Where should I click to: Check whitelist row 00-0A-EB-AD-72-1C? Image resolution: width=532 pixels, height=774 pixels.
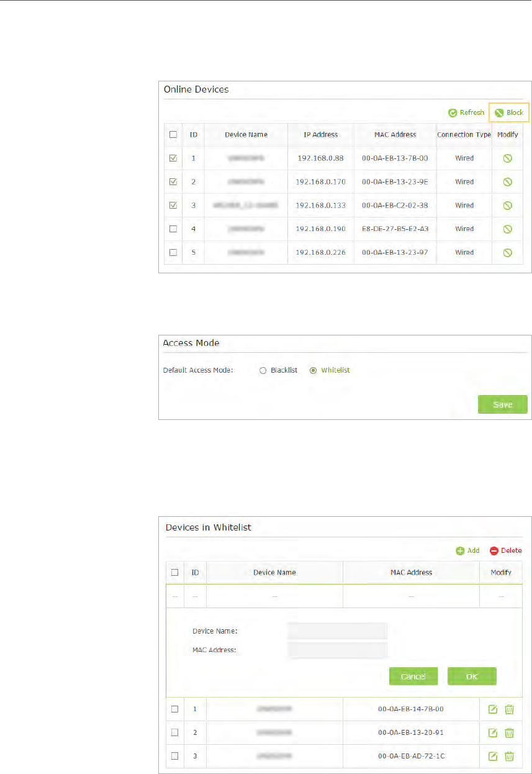click(x=175, y=756)
